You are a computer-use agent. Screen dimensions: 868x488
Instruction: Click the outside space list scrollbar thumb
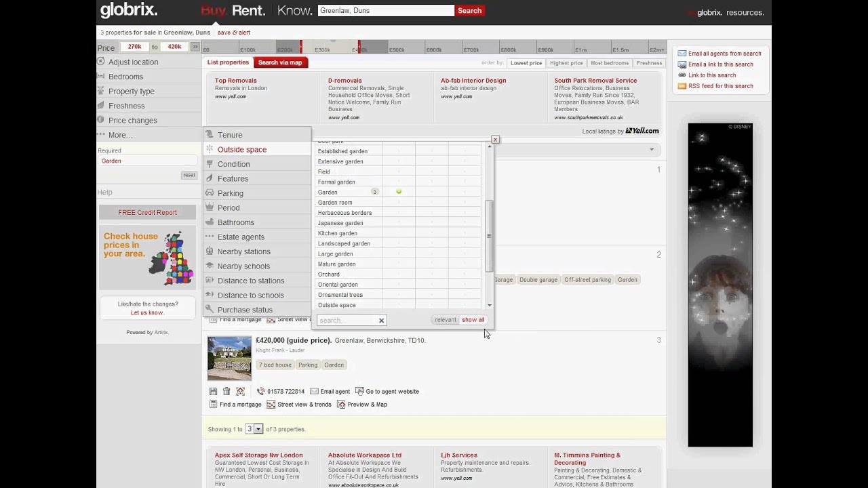pos(489,236)
